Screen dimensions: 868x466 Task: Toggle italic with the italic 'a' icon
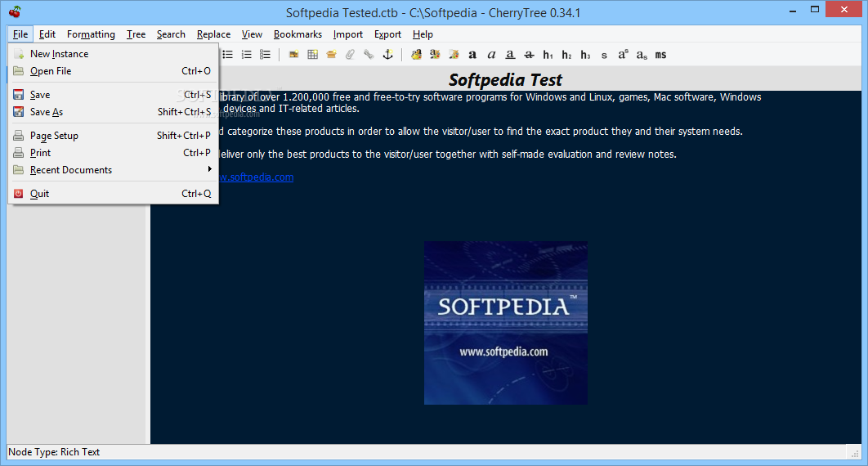(491, 54)
